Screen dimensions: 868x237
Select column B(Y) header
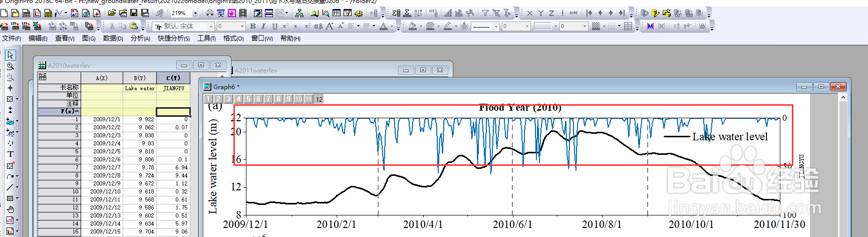click(140, 78)
